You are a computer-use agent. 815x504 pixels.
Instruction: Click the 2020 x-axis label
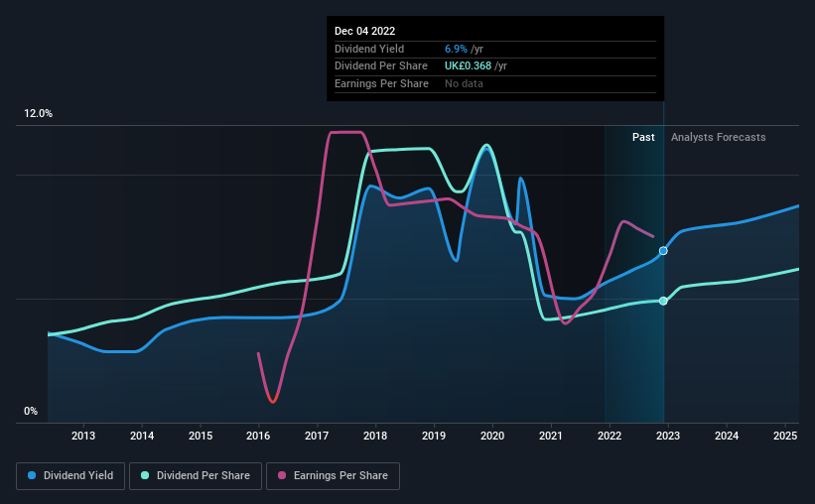tap(492, 436)
